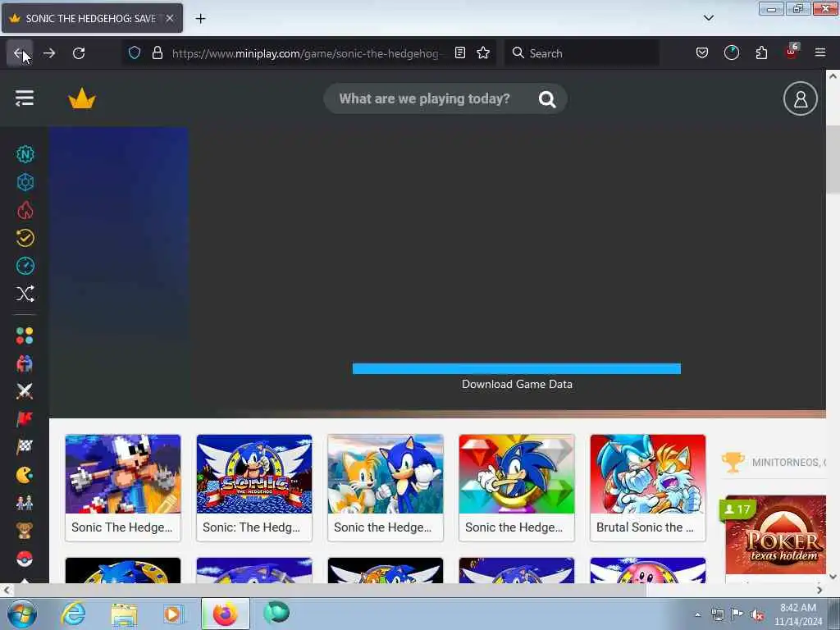This screenshot has height=630, width=840.
Task: Open the flame hot games icon
Action: [x=25, y=210]
